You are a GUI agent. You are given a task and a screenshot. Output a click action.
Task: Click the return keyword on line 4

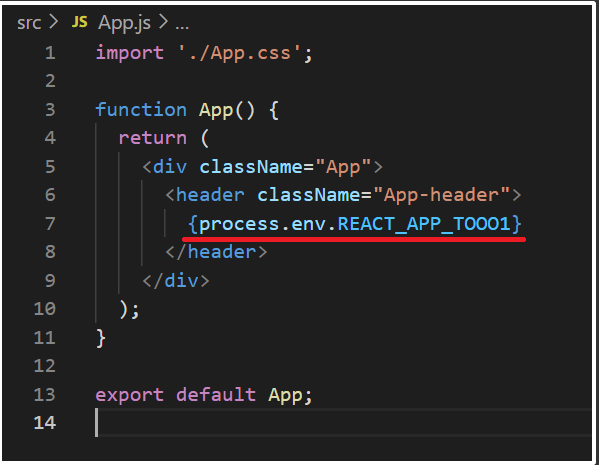[x=152, y=138]
